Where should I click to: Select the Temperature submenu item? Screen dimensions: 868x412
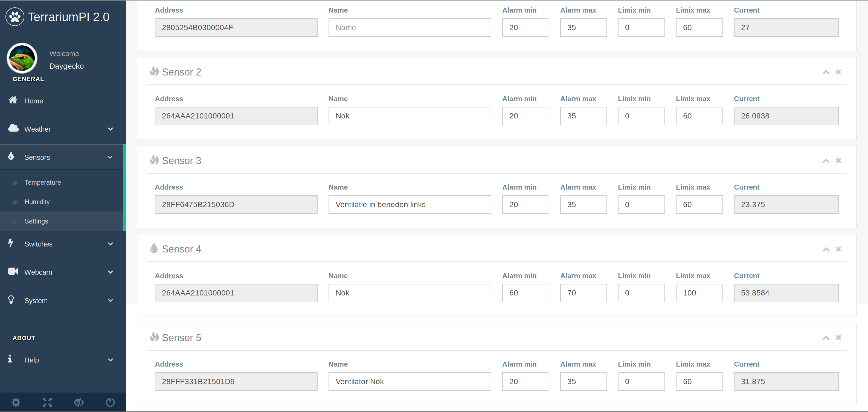pyautogui.click(x=43, y=182)
